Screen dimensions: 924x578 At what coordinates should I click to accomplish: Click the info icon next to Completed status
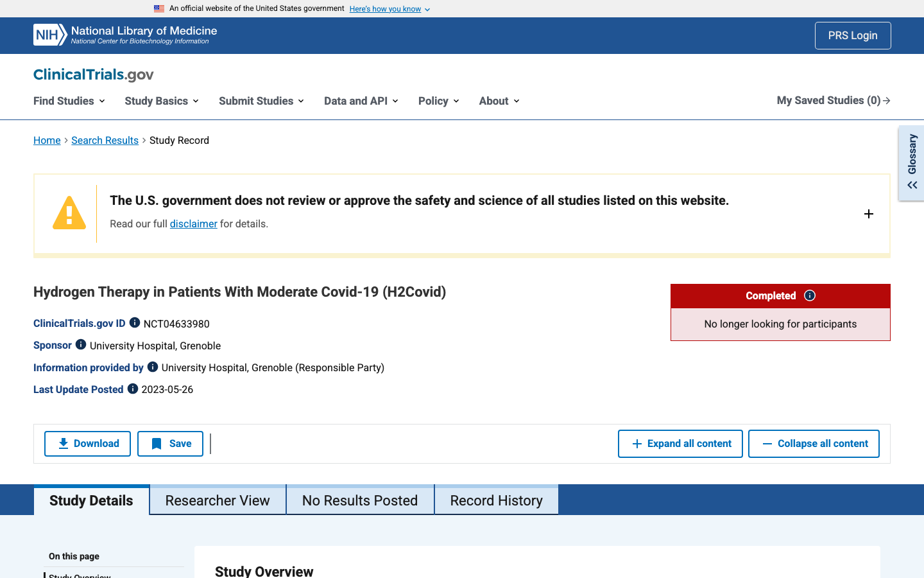tap(810, 295)
